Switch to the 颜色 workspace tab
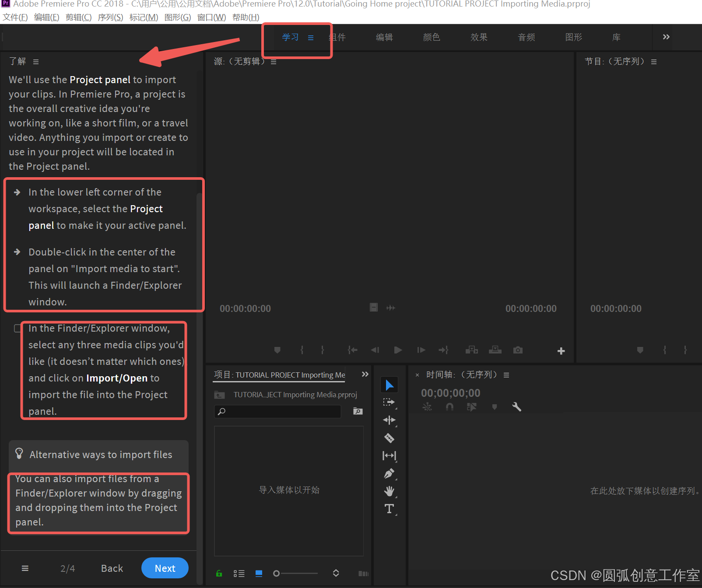This screenshot has height=588, width=702. pos(432,37)
